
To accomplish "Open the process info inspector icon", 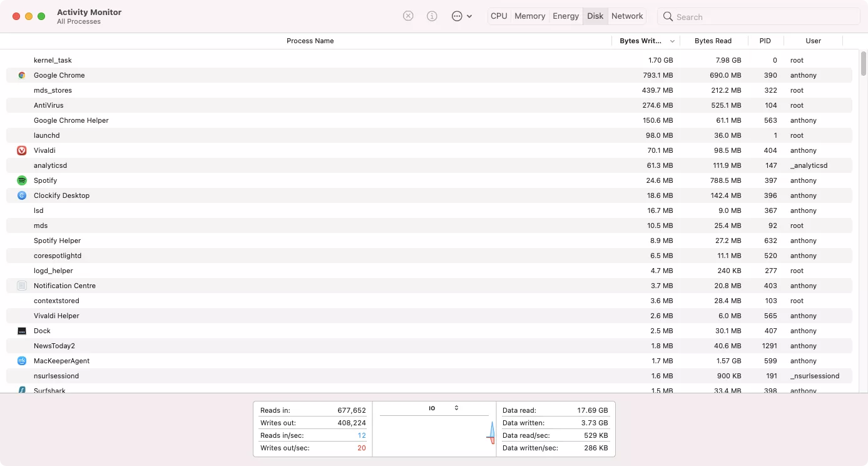I will click(x=432, y=16).
